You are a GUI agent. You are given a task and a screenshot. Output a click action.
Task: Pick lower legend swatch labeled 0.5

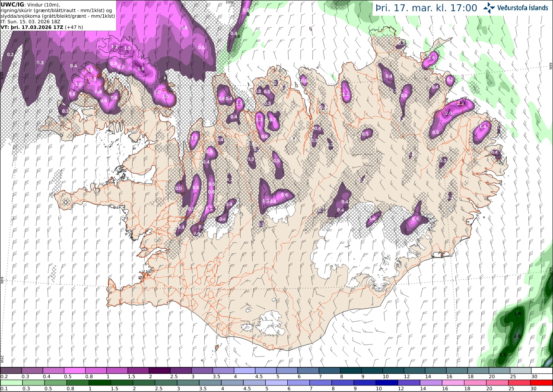point(55,383)
